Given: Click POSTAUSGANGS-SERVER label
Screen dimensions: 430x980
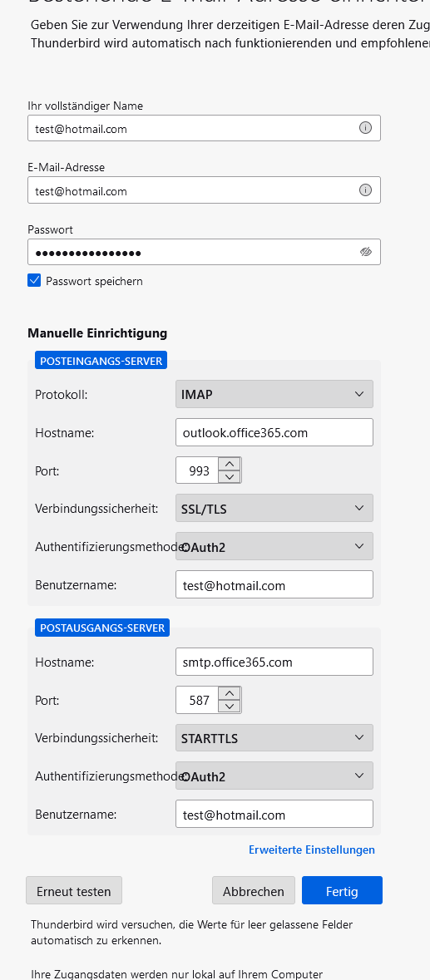Looking at the screenshot, I should click(x=102, y=628).
